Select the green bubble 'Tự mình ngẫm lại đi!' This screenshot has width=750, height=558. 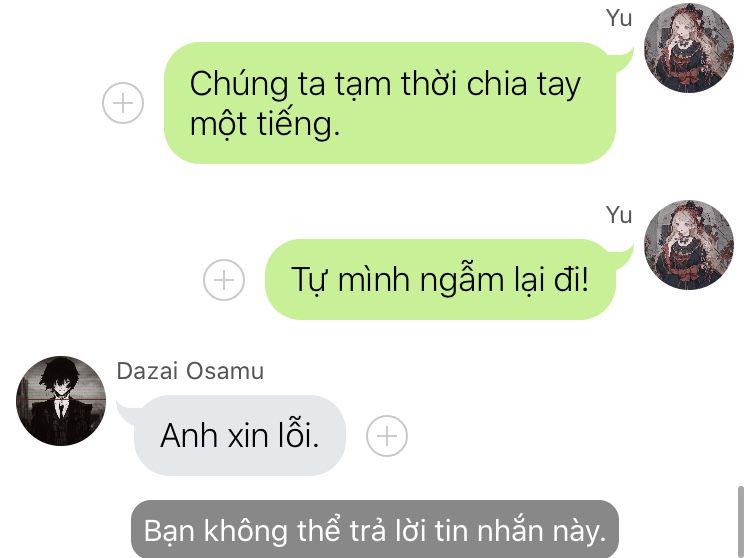(440, 279)
